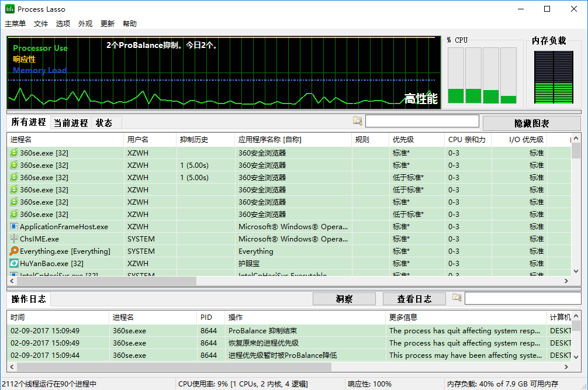
Task: Open the 帮助 menu
Action: pyautogui.click(x=130, y=24)
